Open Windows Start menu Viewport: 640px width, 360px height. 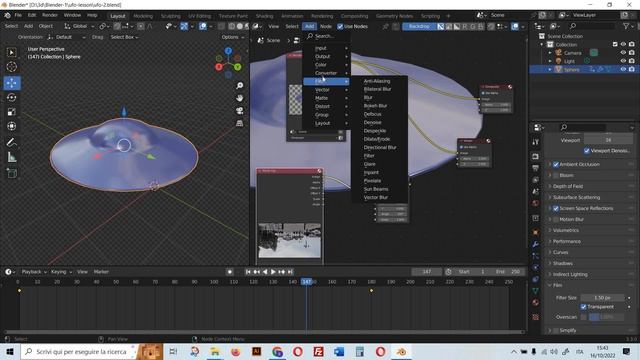tap(10, 351)
